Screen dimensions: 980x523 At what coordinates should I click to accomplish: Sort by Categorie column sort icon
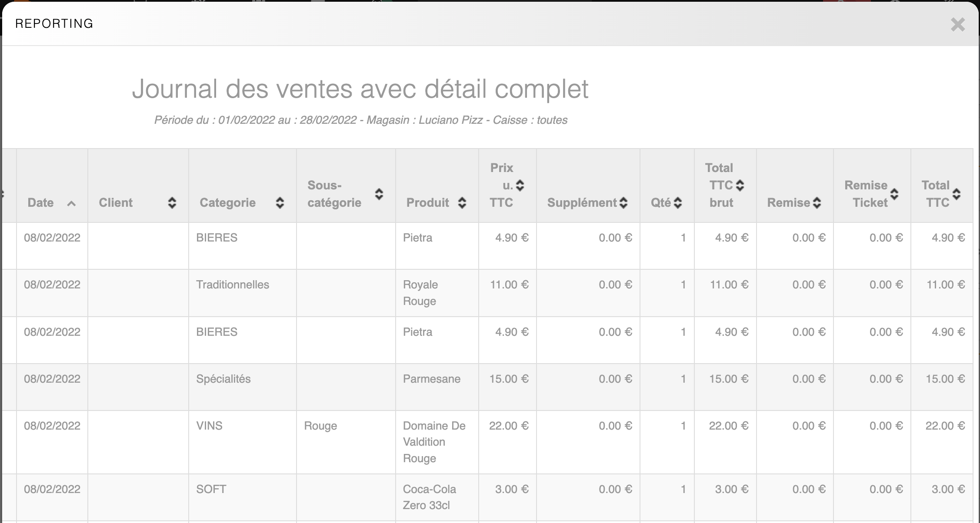tap(280, 203)
